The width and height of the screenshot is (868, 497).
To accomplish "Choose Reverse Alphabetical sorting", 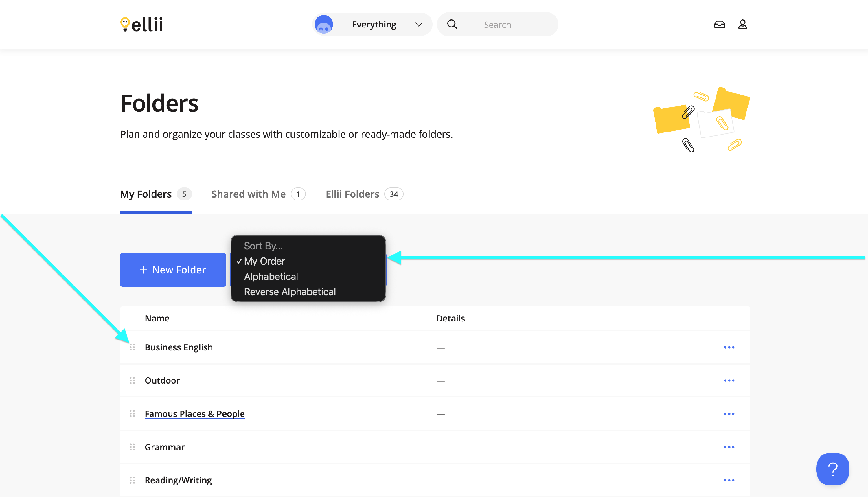I will [290, 292].
